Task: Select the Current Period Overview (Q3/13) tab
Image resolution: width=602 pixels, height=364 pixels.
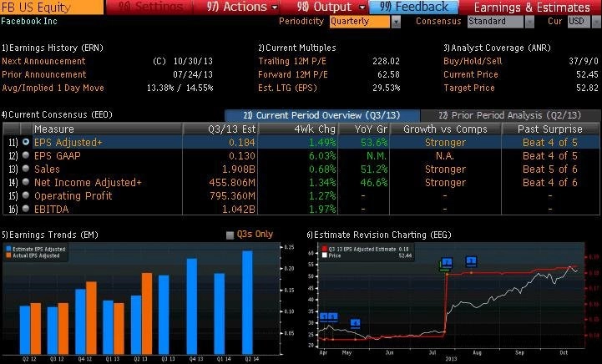Action: point(320,115)
